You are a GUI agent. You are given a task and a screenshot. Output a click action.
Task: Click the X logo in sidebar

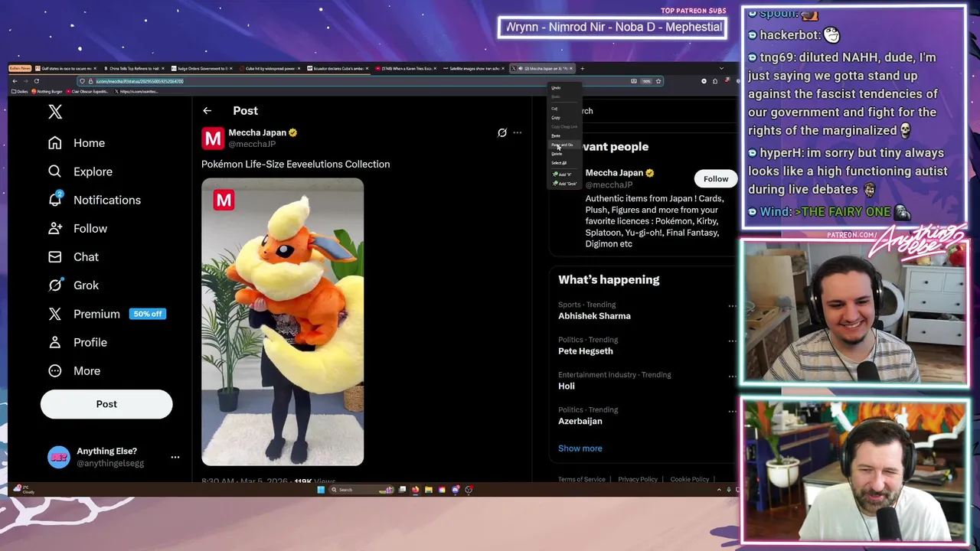(x=55, y=112)
